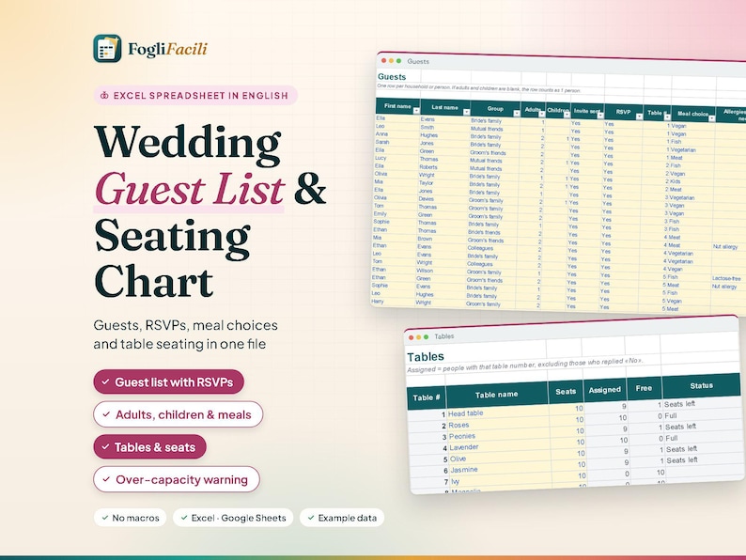Screen dimensions: 746x560
Task: Click the Allergies column header
Action: point(731,115)
